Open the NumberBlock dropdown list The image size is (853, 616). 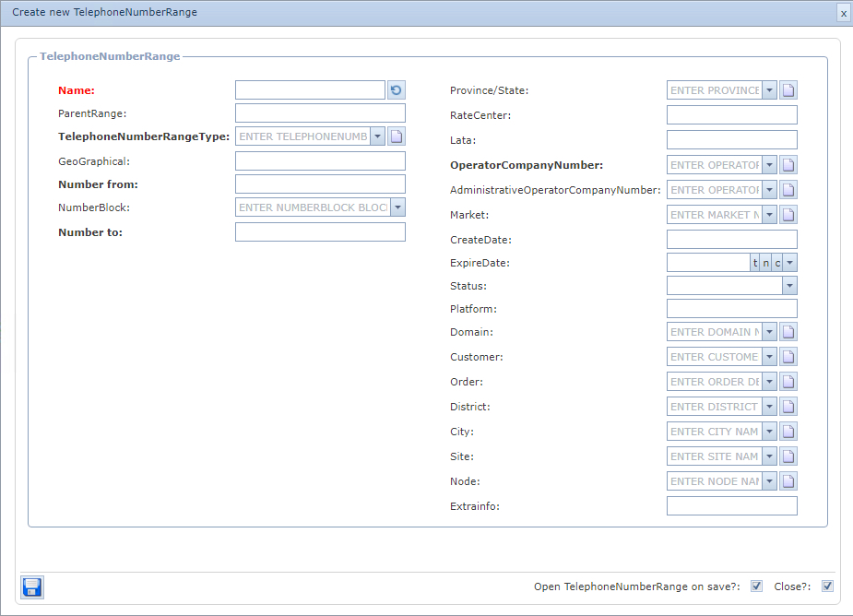click(x=397, y=207)
